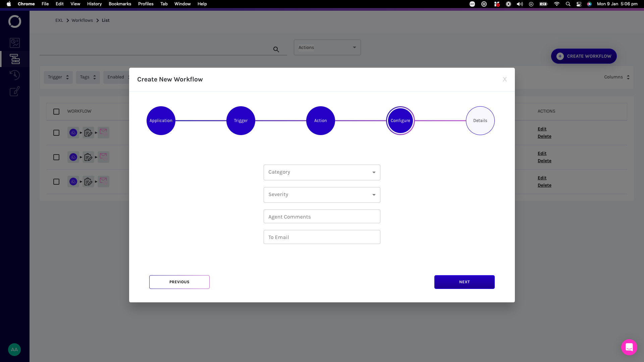Open the edit note sidebar icon
This screenshot has width=644, height=362.
click(x=15, y=91)
